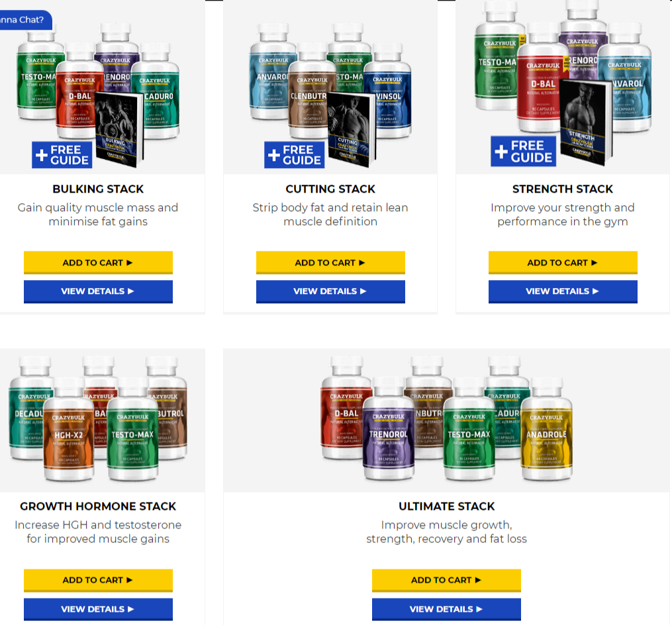Open View Details for Cutting Stack
Viewport: 672px width, 625px height.
click(x=330, y=291)
